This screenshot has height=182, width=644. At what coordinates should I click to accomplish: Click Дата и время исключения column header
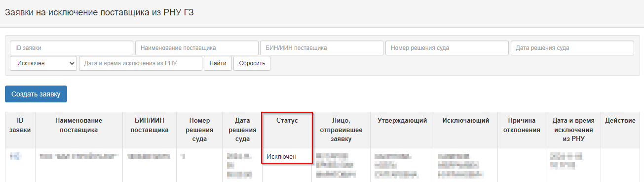click(573, 130)
